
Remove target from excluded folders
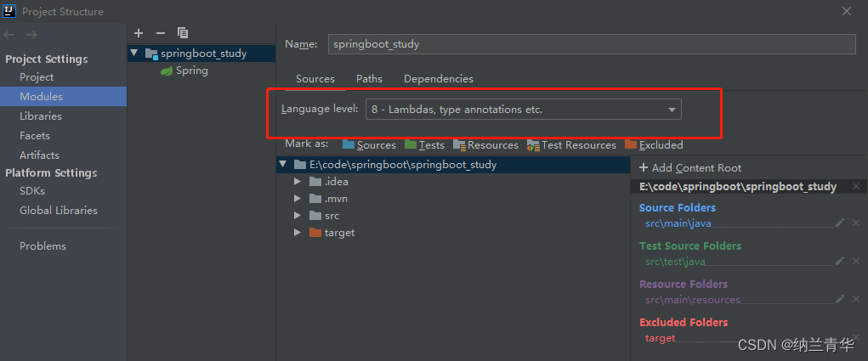point(856,336)
